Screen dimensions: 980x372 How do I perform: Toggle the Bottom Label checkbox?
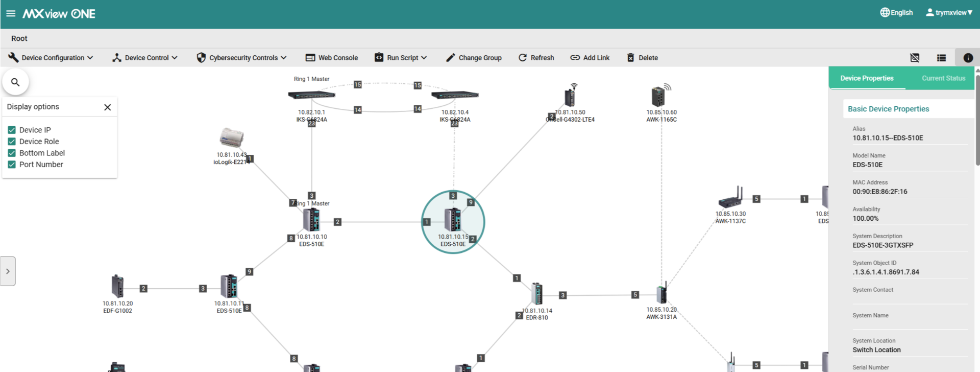pyautogui.click(x=12, y=153)
